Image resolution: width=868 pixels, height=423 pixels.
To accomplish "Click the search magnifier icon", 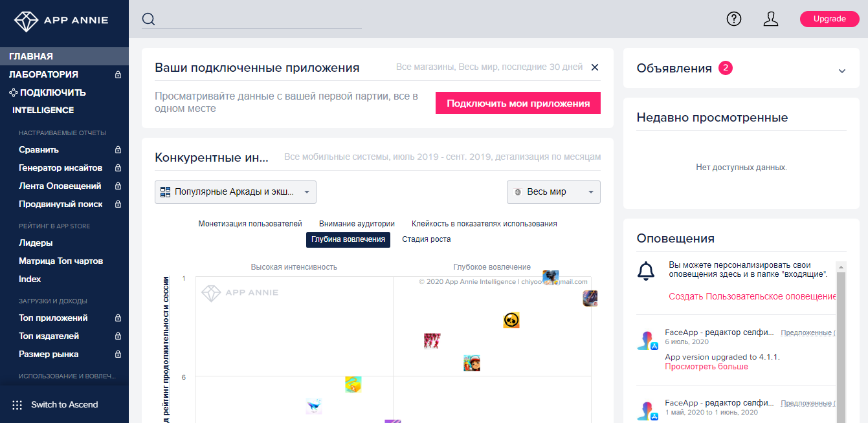I will click(x=148, y=19).
